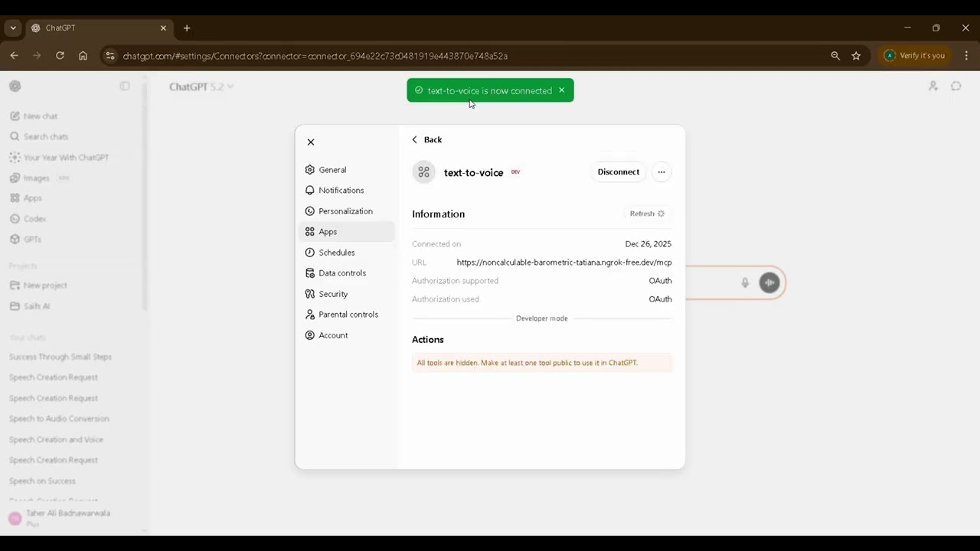Open a new browser tab

tap(187, 28)
